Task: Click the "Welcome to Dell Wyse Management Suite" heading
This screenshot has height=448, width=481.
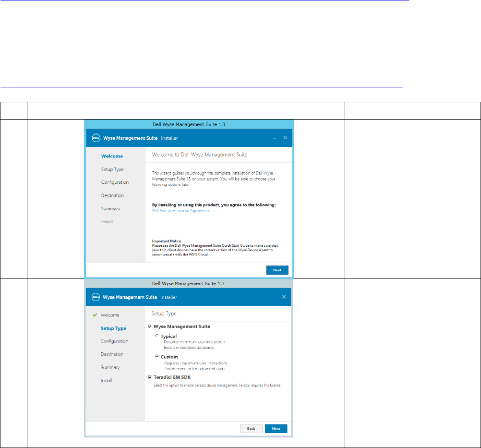Action: [x=200, y=155]
